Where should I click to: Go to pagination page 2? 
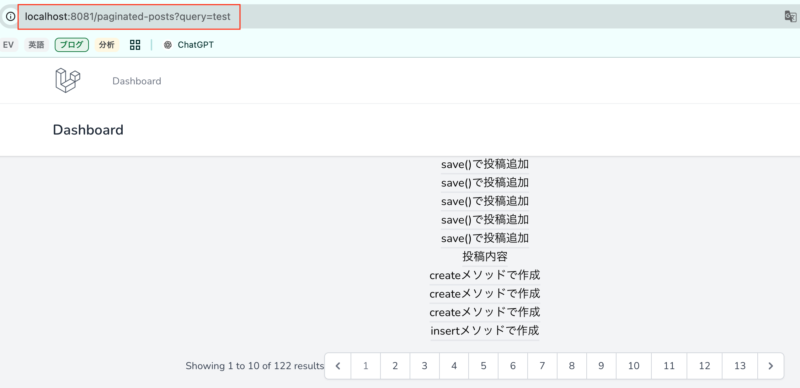point(395,366)
